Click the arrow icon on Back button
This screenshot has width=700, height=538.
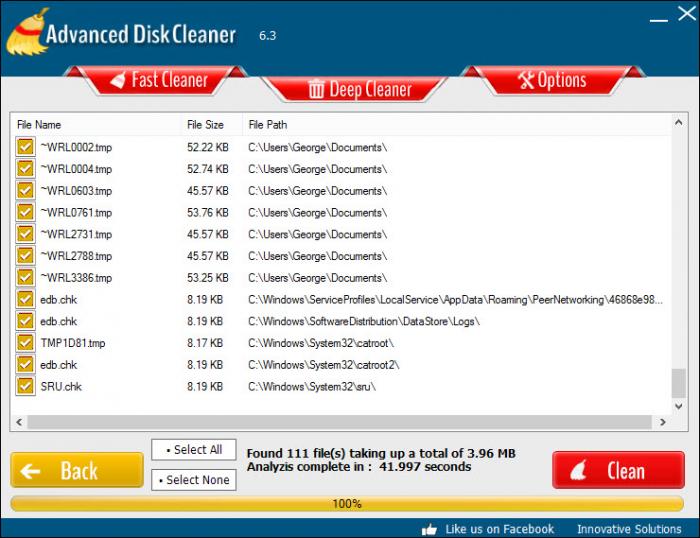(x=30, y=471)
